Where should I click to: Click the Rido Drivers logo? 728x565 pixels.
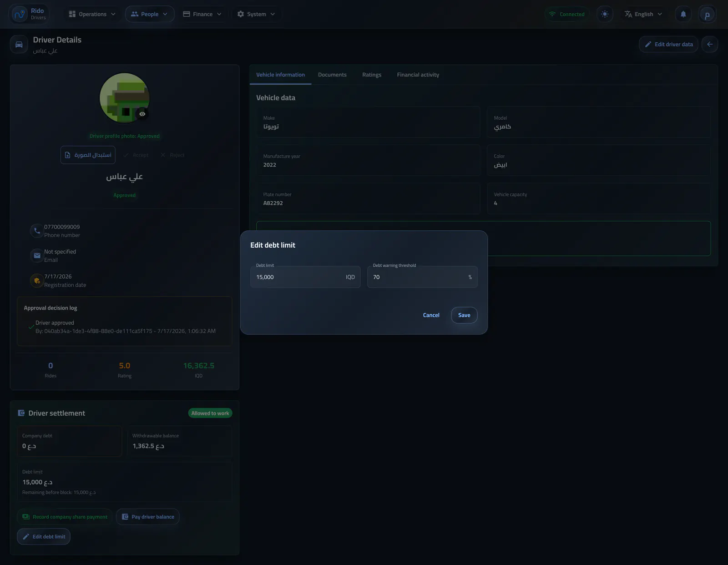[x=29, y=14]
